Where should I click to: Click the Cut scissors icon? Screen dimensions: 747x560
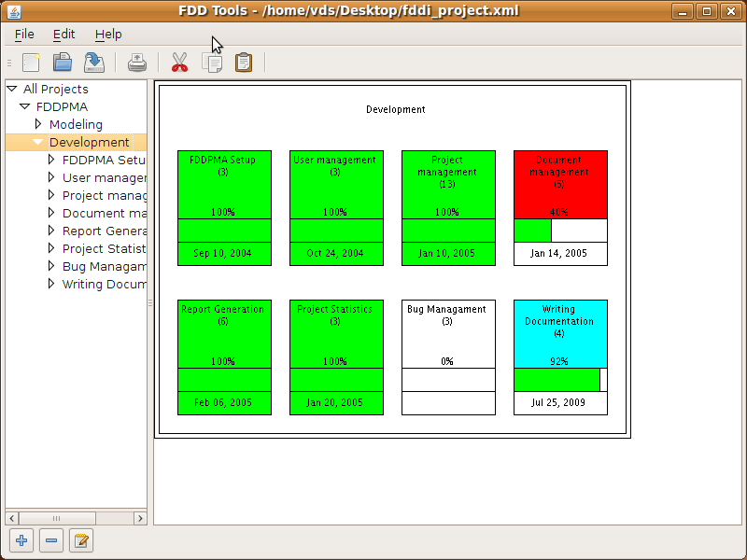179,63
